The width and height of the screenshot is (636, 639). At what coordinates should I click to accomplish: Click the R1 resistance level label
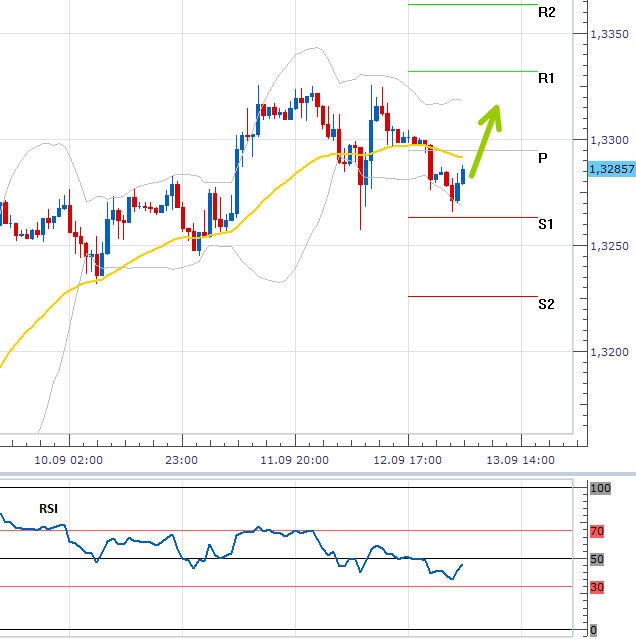tap(546, 78)
